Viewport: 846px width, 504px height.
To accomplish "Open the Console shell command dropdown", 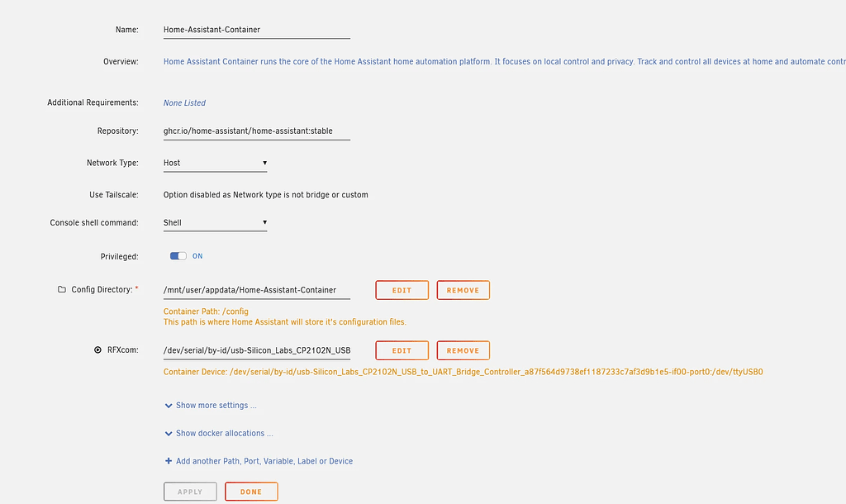I will click(x=215, y=222).
